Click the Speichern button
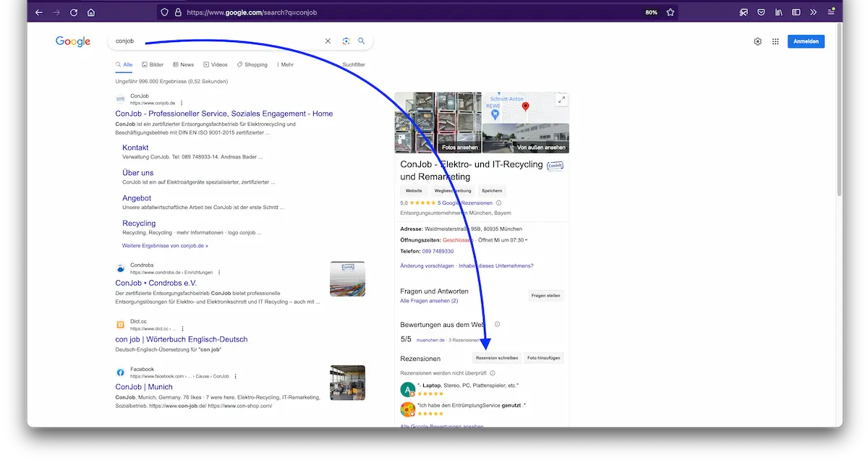The image size is (868, 463). (492, 190)
